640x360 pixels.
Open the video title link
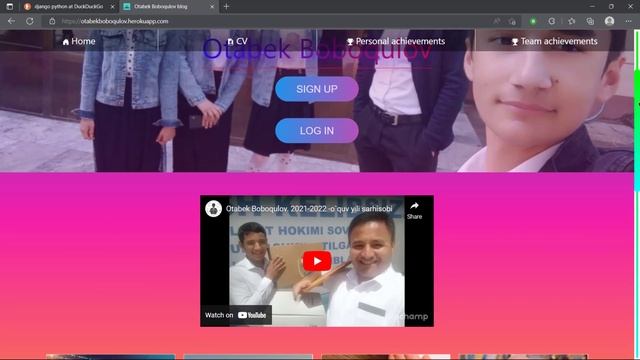click(x=309, y=209)
